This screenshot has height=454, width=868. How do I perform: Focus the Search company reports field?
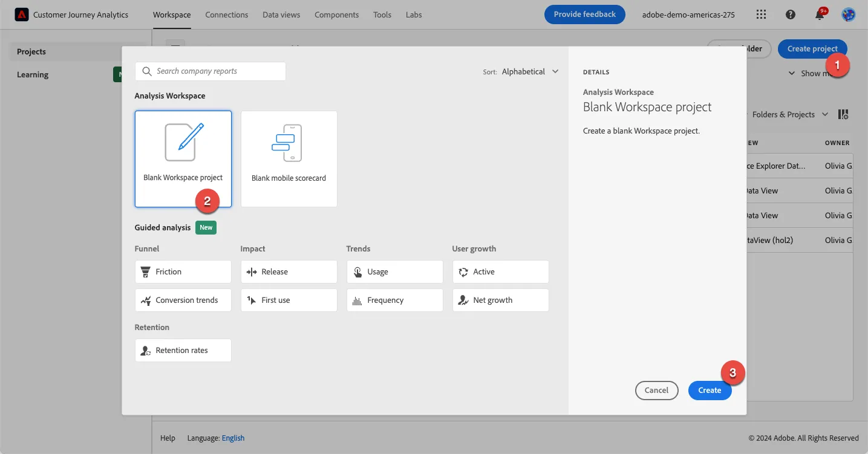click(x=210, y=71)
